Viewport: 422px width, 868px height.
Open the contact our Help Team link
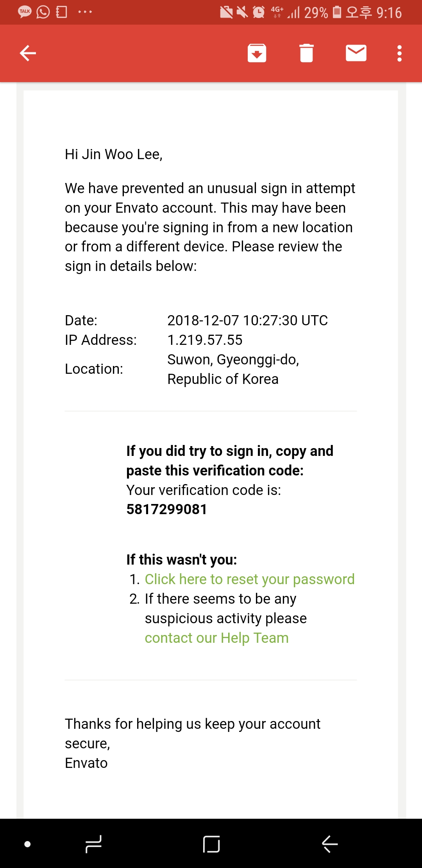(216, 638)
